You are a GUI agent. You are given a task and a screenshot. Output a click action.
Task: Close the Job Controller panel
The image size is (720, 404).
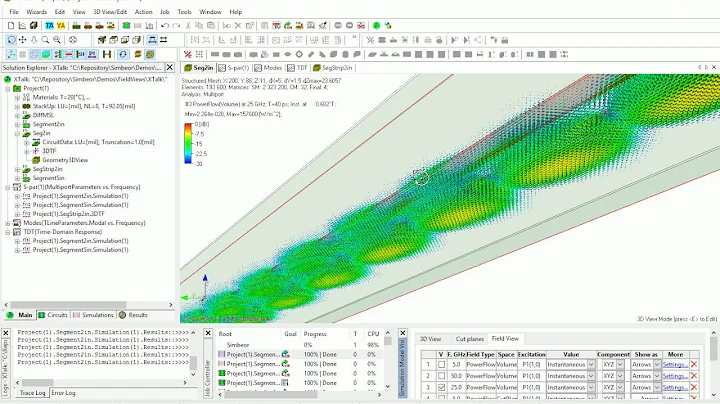coord(208,333)
